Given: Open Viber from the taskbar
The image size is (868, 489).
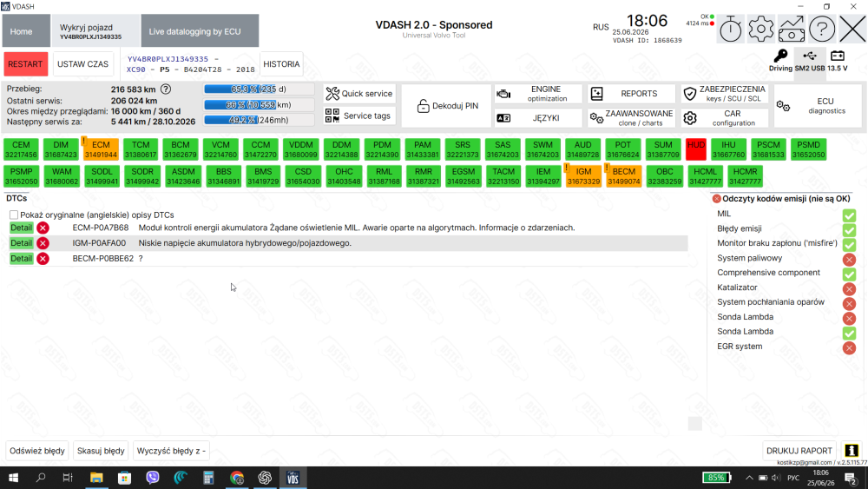Looking at the screenshot, I should 152,478.
